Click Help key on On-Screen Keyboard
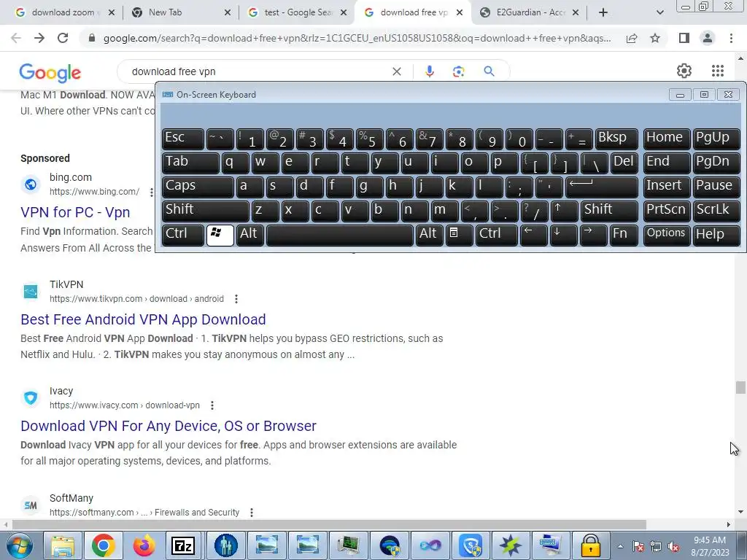 coord(716,235)
